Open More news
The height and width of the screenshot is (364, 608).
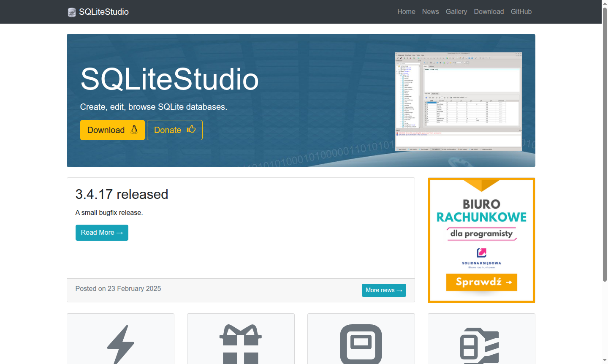point(383,290)
